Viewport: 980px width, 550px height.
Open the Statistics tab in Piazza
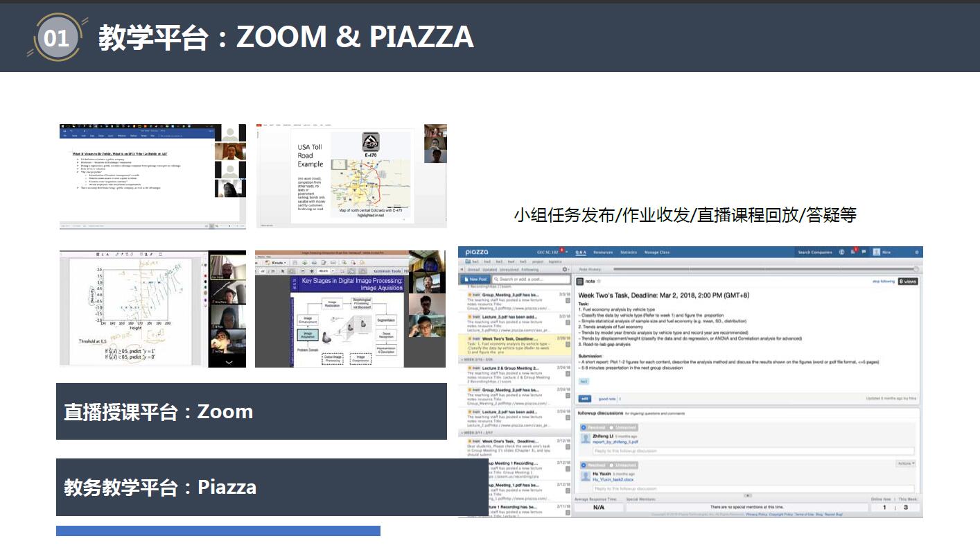point(629,252)
